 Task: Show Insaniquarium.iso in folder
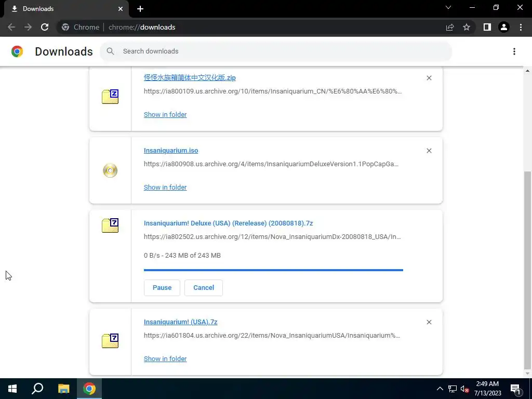[165, 187]
